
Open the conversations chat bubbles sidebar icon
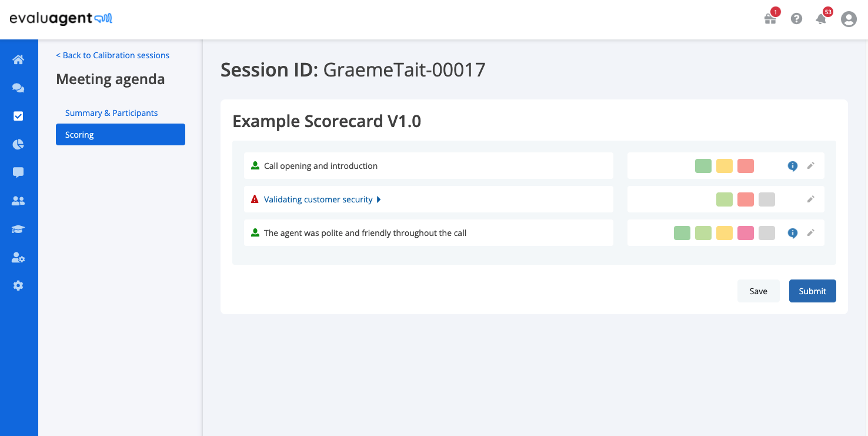tap(18, 88)
